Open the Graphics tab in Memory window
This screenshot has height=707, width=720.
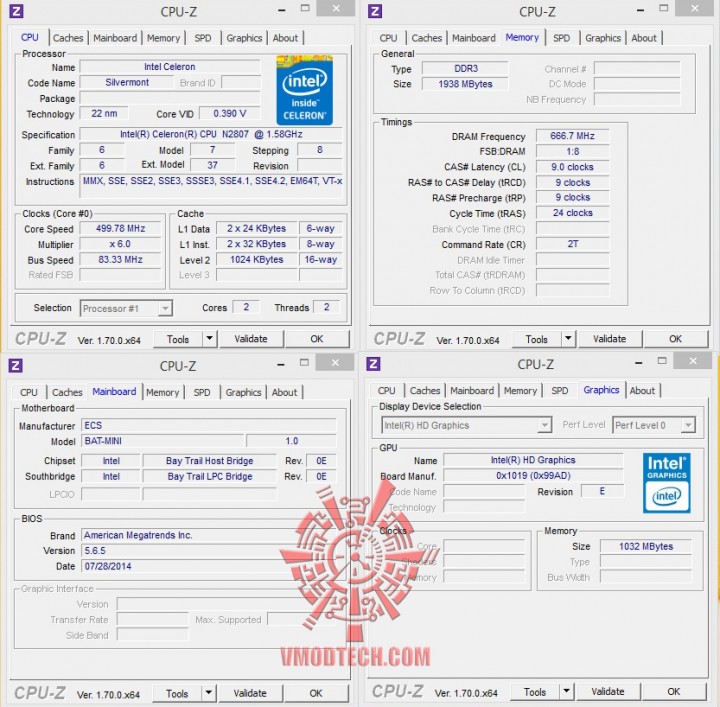tap(603, 38)
